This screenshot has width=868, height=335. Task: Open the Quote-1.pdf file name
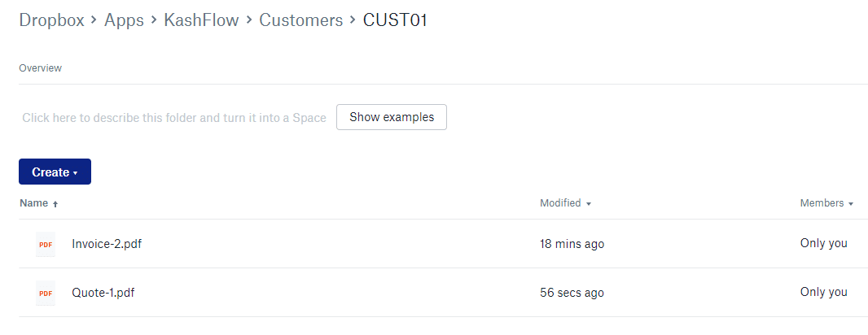click(x=103, y=293)
